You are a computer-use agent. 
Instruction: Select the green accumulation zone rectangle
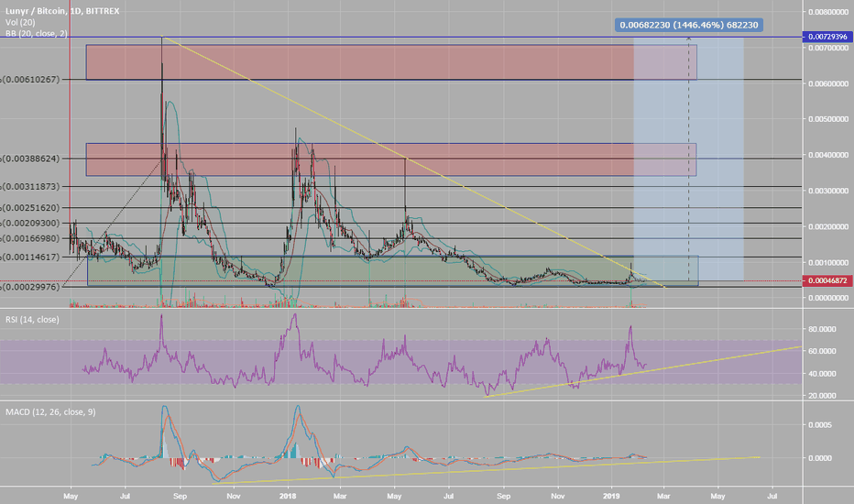click(393, 271)
